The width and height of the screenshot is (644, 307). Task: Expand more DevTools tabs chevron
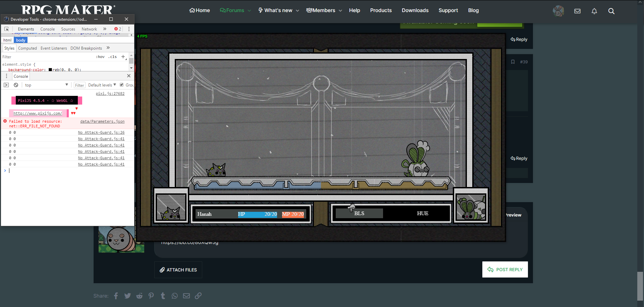pyautogui.click(x=105, y=29)
